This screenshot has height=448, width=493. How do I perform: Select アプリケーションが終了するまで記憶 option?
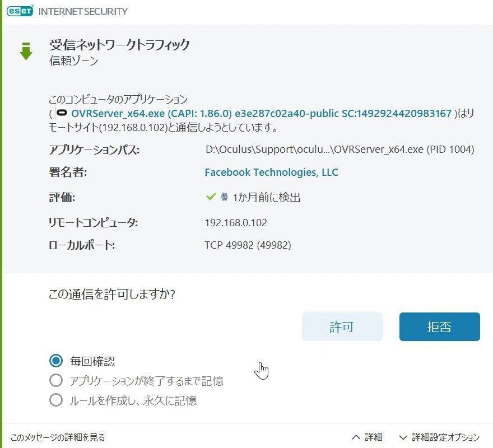coord(56,381)
